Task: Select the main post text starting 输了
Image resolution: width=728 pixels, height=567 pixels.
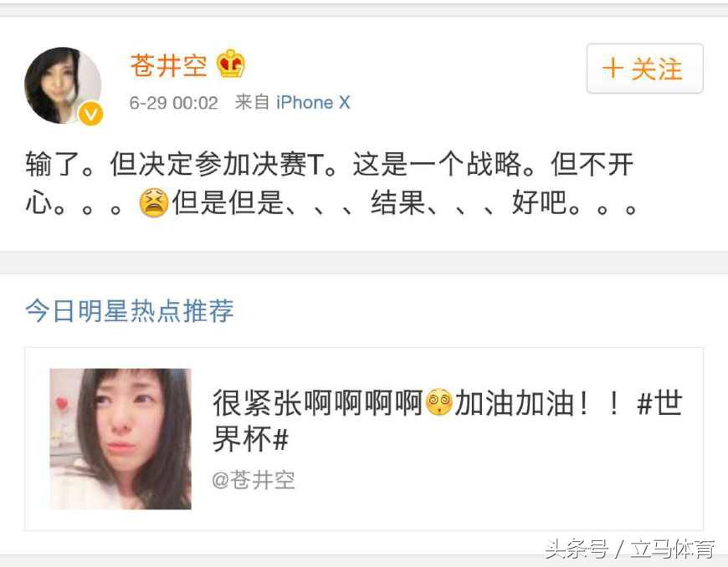Action: (x=331, y=184)
